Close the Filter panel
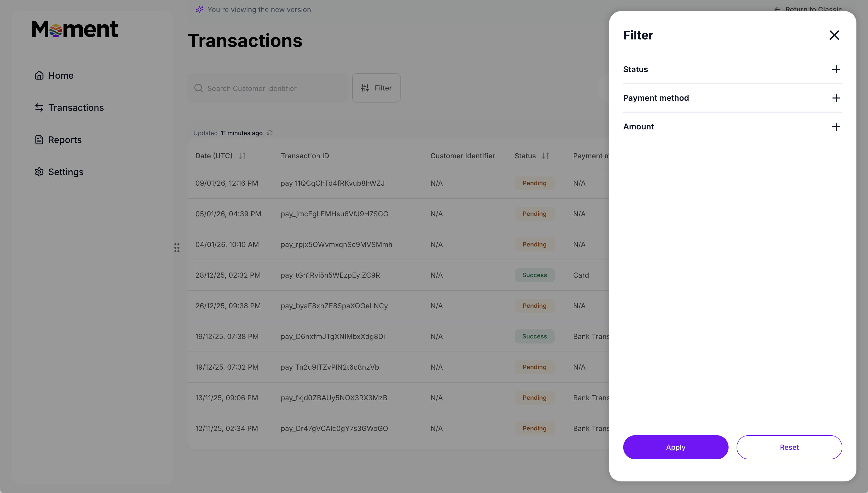 [x=834, y=35]
